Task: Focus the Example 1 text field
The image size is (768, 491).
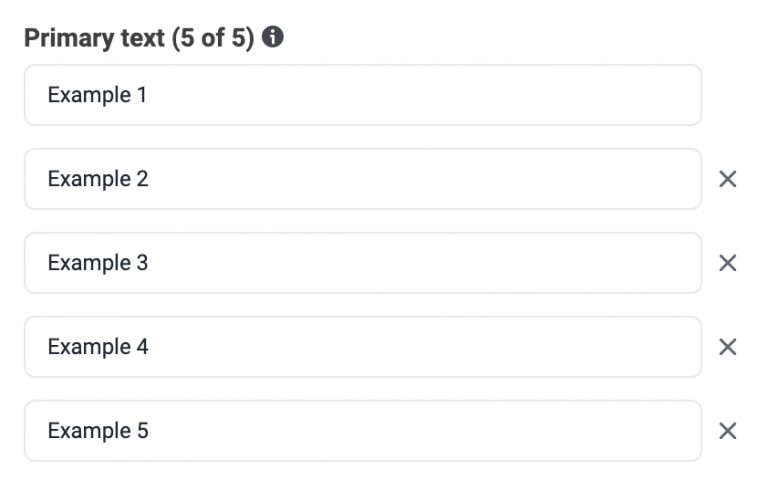Action: [x=362, y=95]
